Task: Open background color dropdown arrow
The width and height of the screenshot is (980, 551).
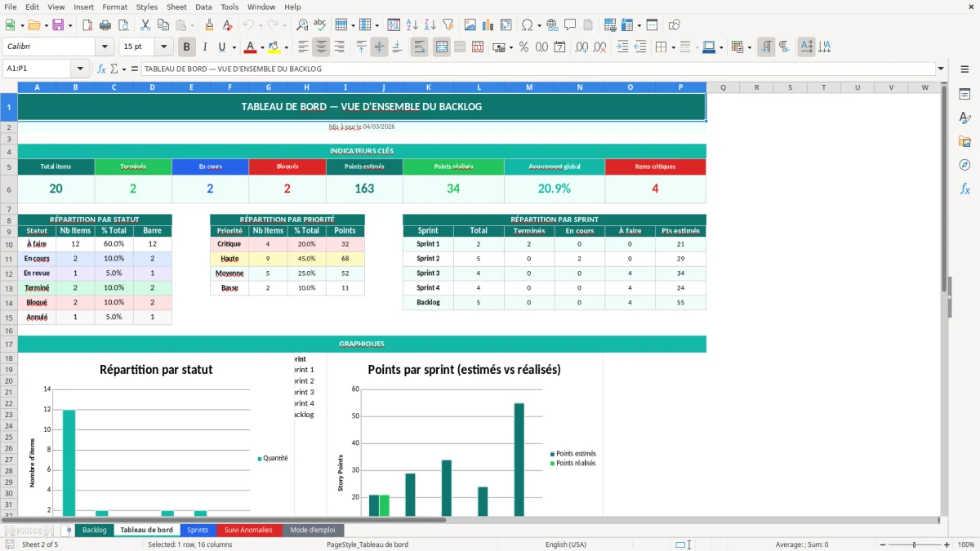Action: click(x=287, y=47)
